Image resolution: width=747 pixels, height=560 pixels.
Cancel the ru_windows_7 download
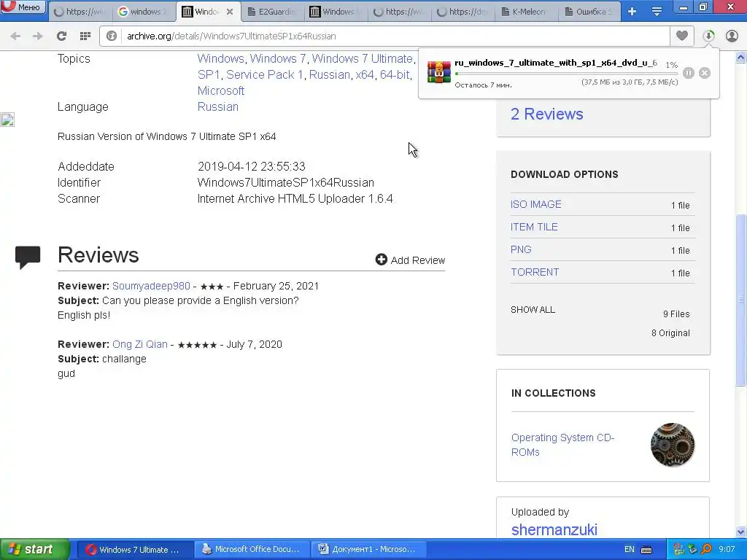[x=705, y=73]
